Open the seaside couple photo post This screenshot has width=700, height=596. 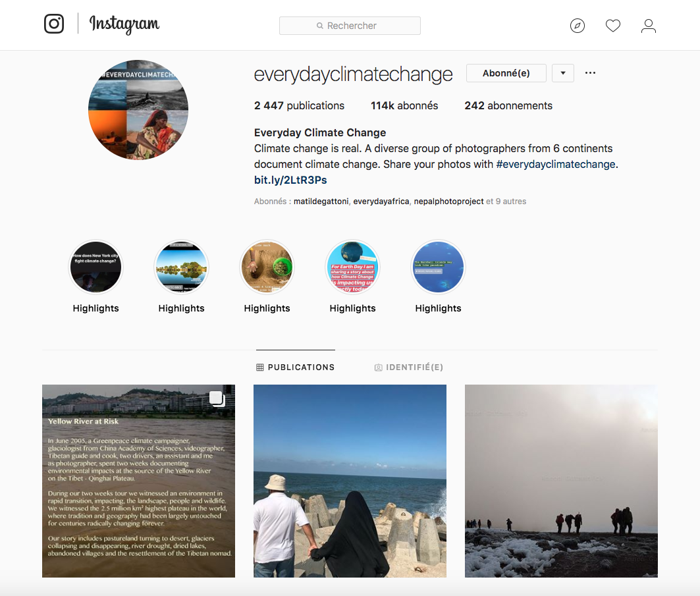(x=350, y=481)
